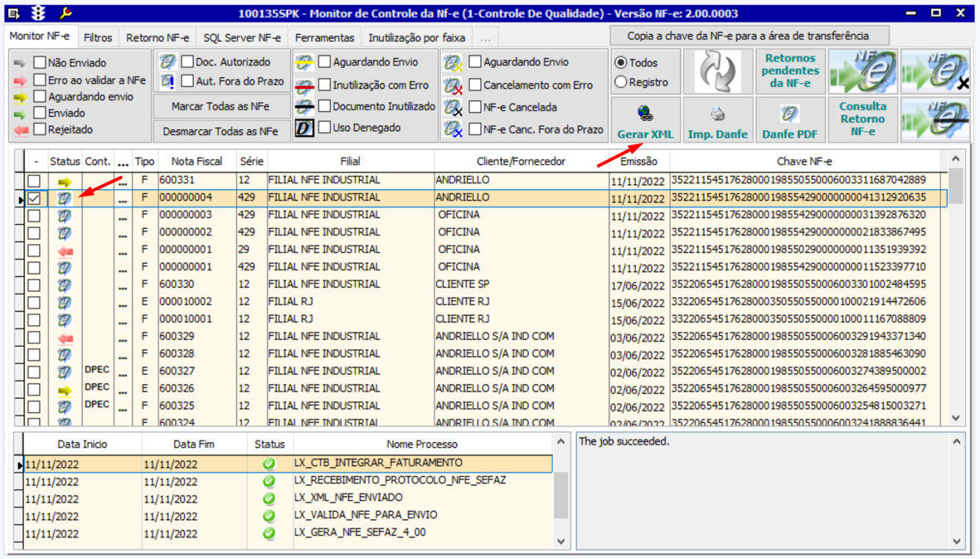The width and height of the screenshot is (980, 559).
Task: Open the Danfe PDF export
Action: tap(789, 120)
